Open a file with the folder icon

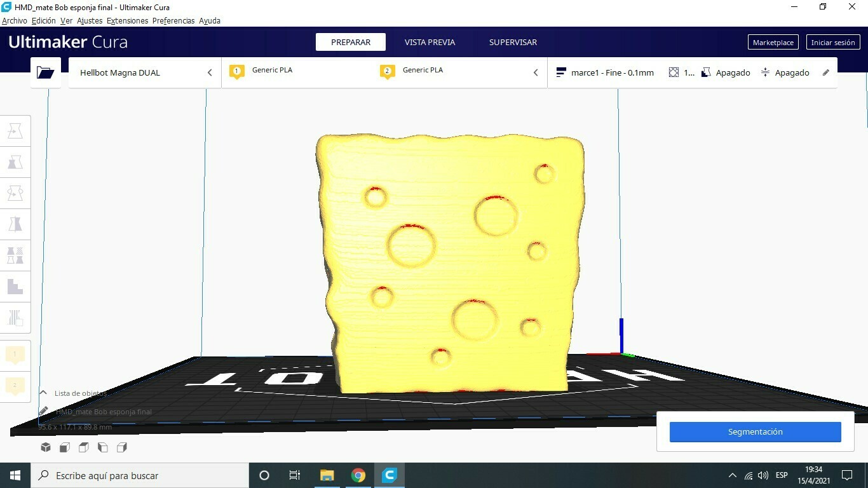click(45, 72)
